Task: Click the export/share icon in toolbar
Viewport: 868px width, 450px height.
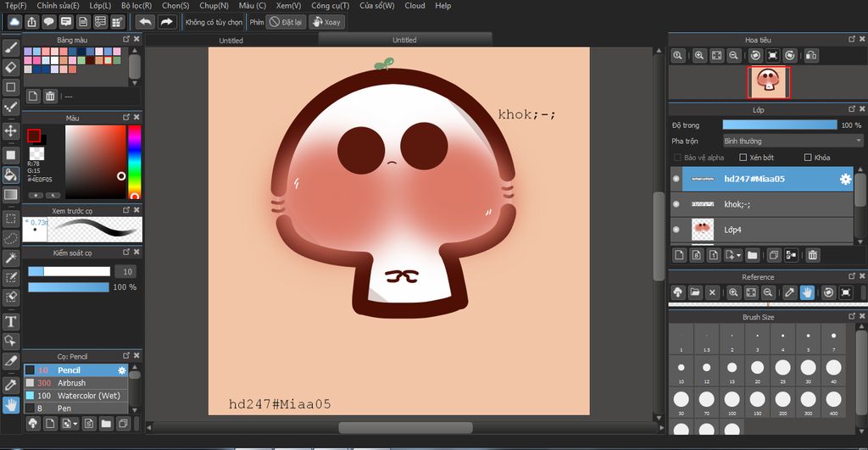Action: pyautogui.click(x=31, y=22)
